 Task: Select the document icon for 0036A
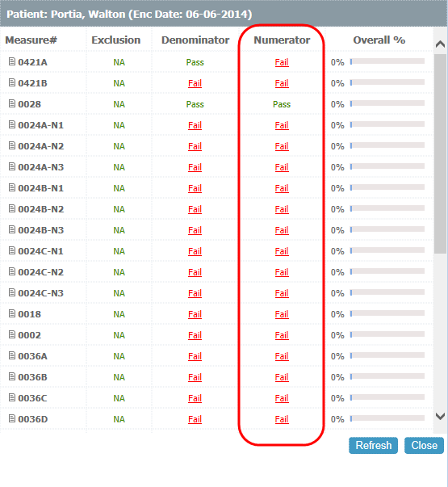pos(12,355)
